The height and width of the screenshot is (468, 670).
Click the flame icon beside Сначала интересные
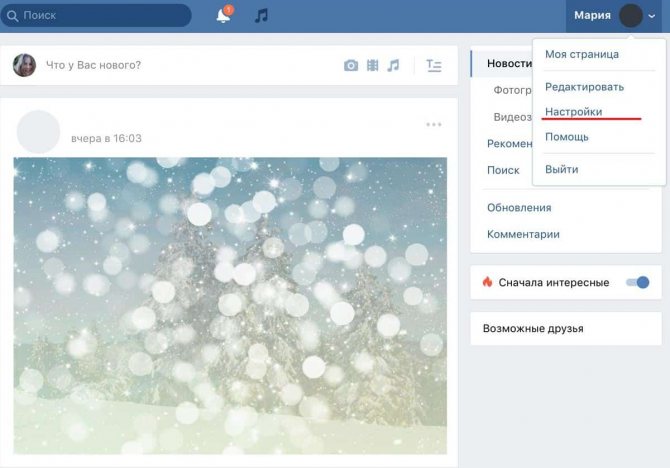click(487, 282)
